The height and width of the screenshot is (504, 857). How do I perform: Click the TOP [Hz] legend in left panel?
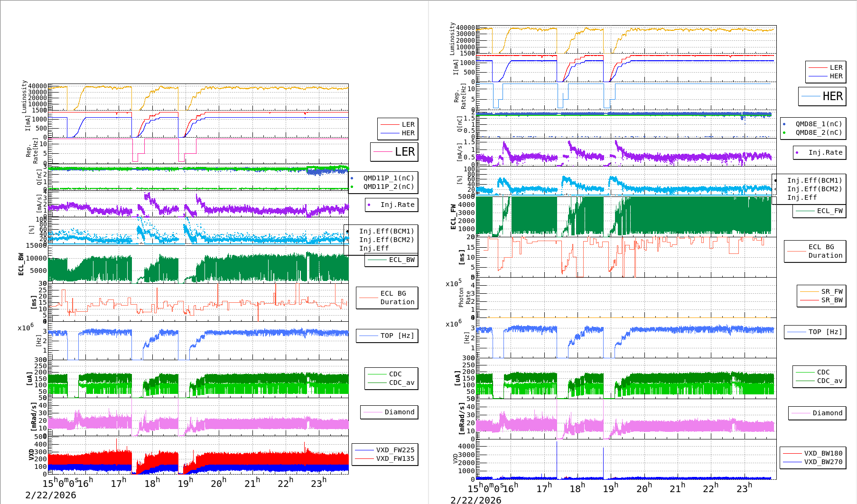coord(397,336)
